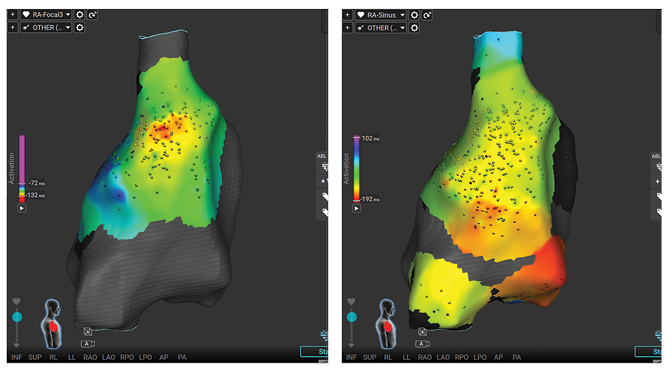Select LAO view in right panel

pyautogui.click(x=443, y=357)
